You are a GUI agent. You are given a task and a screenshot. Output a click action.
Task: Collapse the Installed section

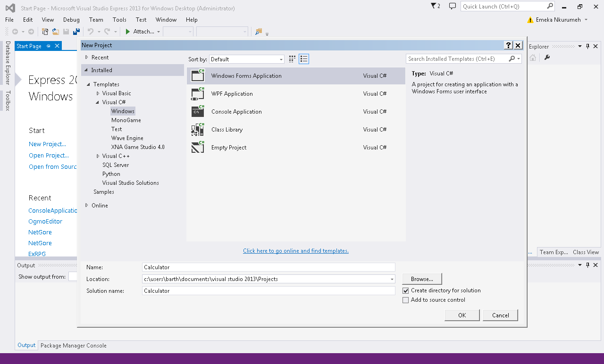pyautogui.click(x=86, y=70)
